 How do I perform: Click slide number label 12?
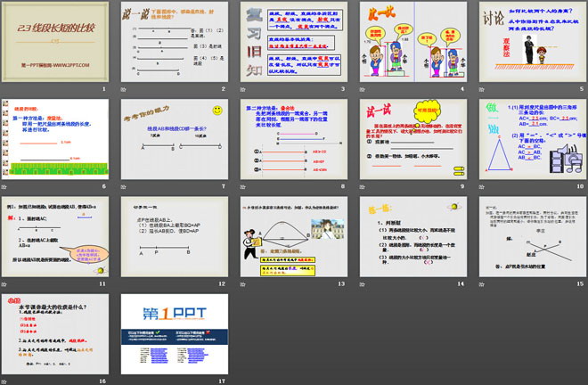(x=222, y=283)
